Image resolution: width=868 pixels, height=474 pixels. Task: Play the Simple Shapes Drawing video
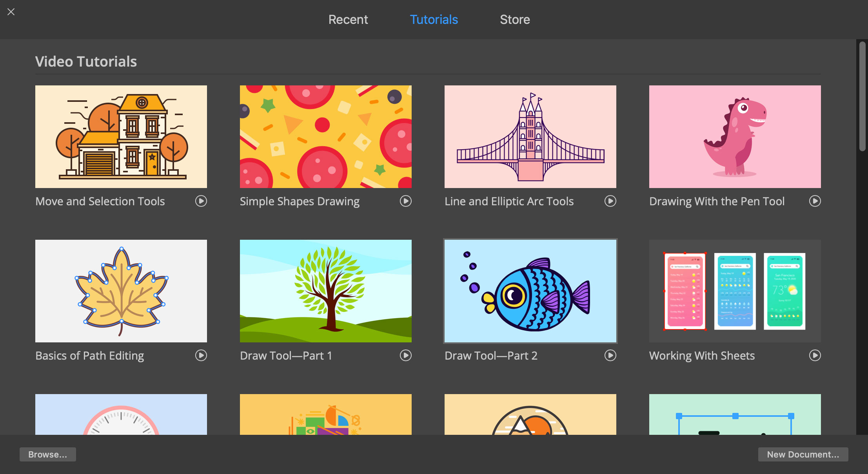pos(406,201)
